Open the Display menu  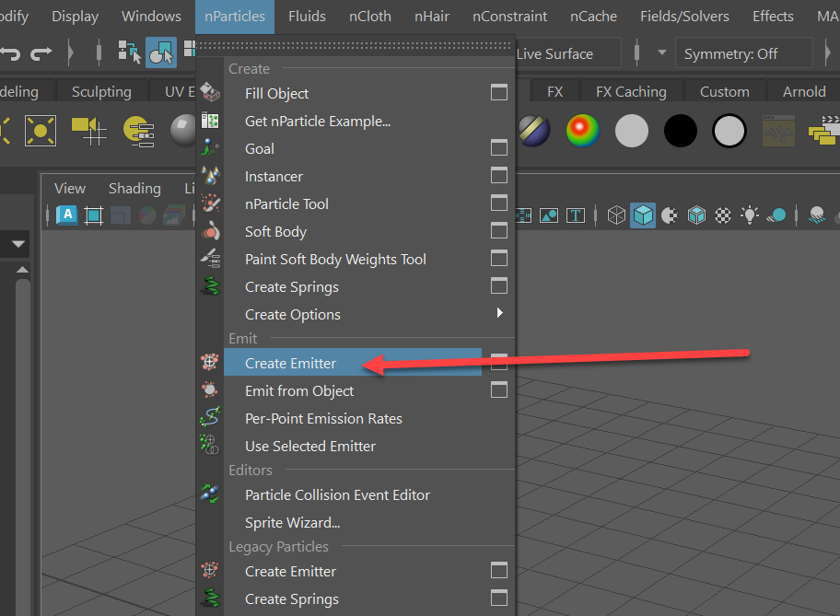[75, 17]
